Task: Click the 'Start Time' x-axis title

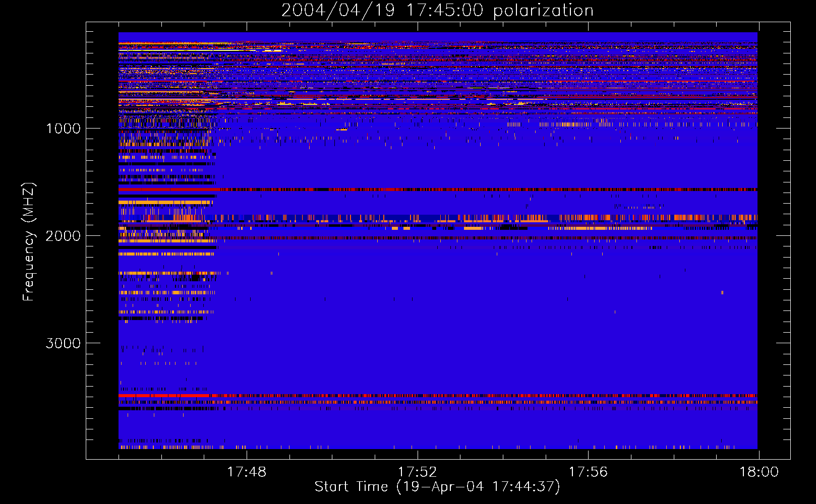Action: [351, 487]
